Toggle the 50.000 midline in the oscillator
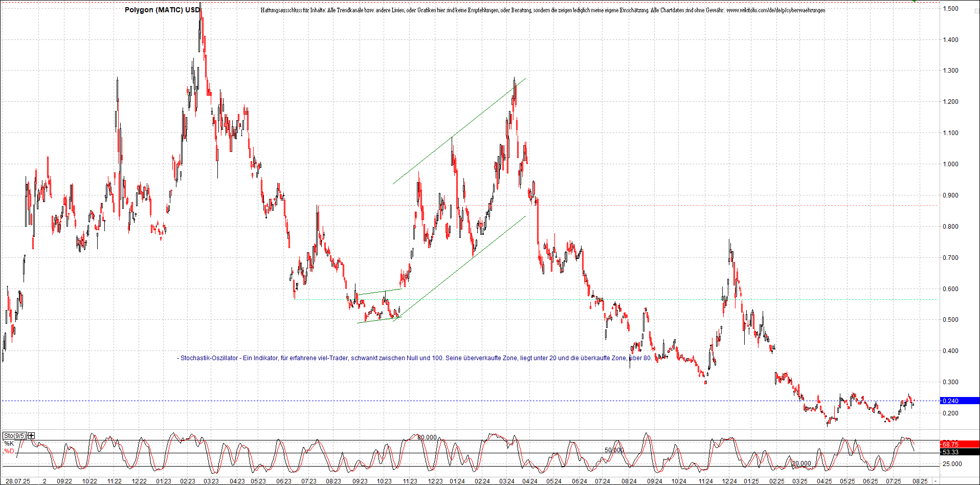 tap(614, 450)
